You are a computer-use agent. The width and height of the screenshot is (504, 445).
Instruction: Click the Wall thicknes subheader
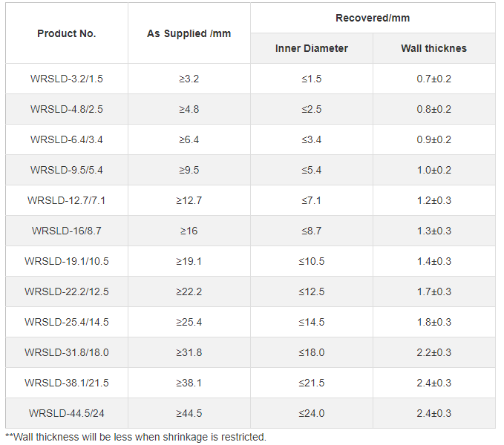coord(434,48)
